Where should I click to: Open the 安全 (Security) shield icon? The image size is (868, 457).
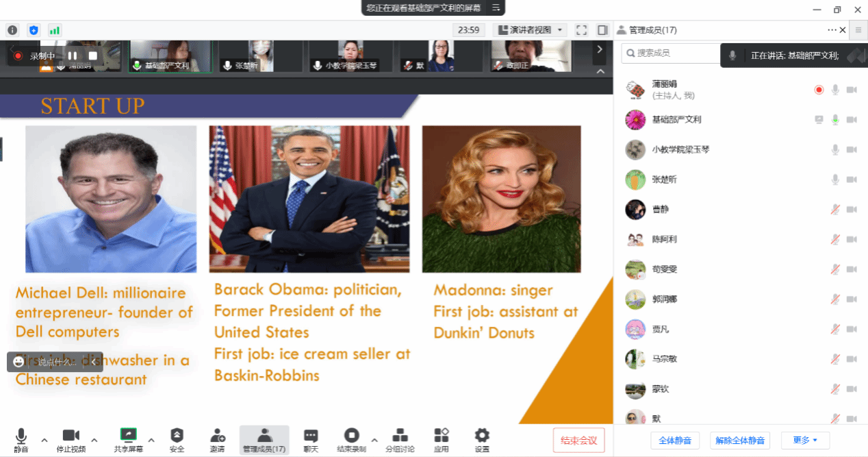177,439
